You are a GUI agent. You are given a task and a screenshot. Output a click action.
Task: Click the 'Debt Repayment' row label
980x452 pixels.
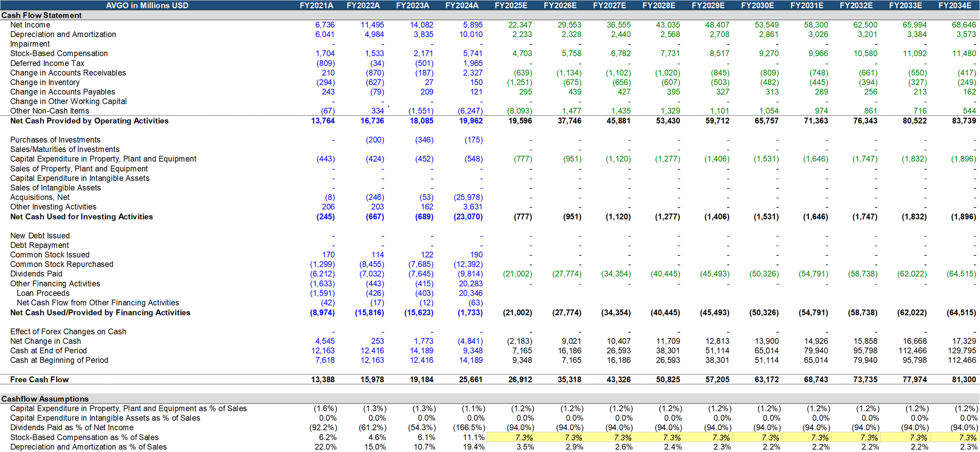(39, 245)
